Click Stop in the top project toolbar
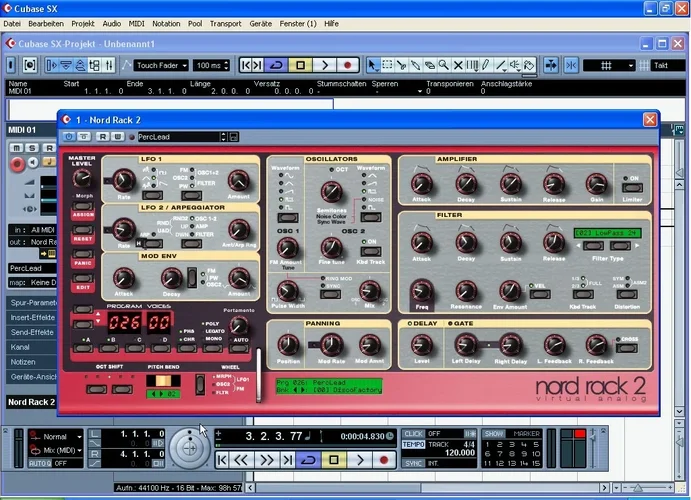Image resolution: width=691 pixels, height=500 pixels. pos(301,65)
